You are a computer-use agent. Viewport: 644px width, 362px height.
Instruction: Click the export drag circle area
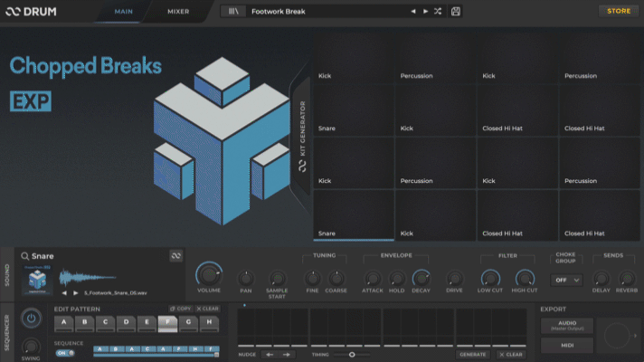617,336
